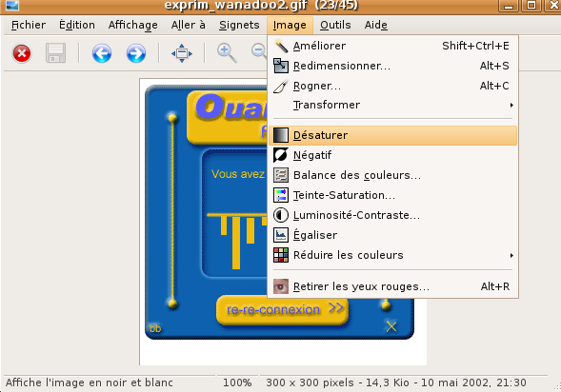
Task: Click the yellow X in the image
Action: pyautogui.click(x=391, y=326)
